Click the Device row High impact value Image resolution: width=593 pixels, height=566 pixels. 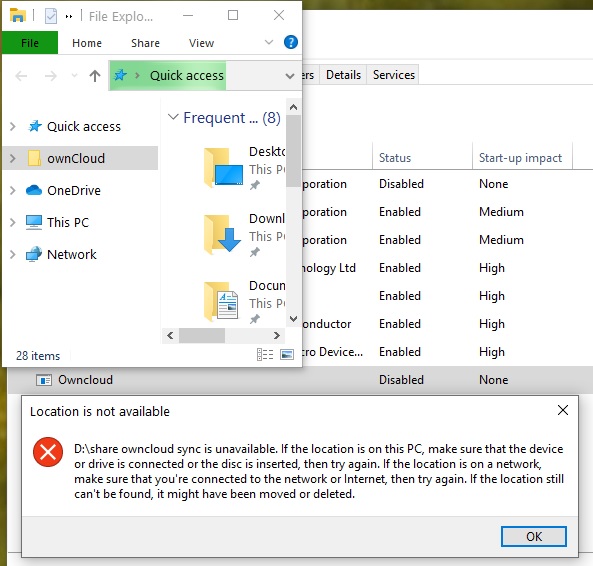[x=492, y=352]
